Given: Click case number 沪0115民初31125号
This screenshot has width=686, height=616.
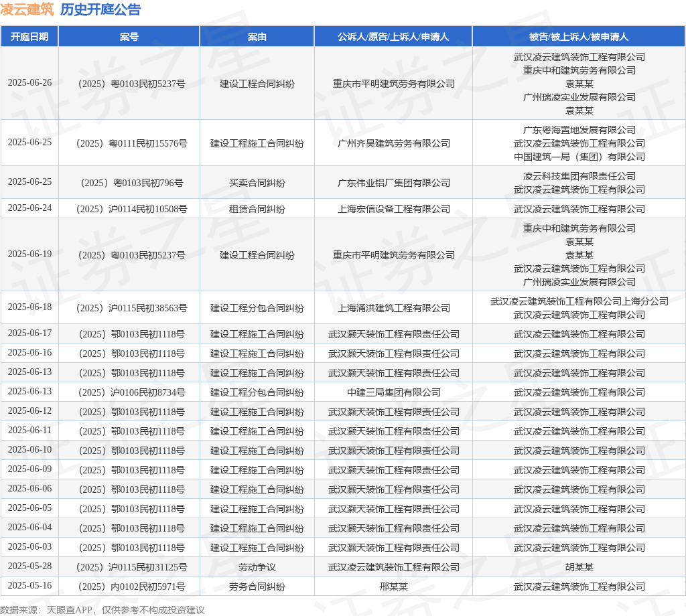Looking at the screenshot, I should pos(132,567).
